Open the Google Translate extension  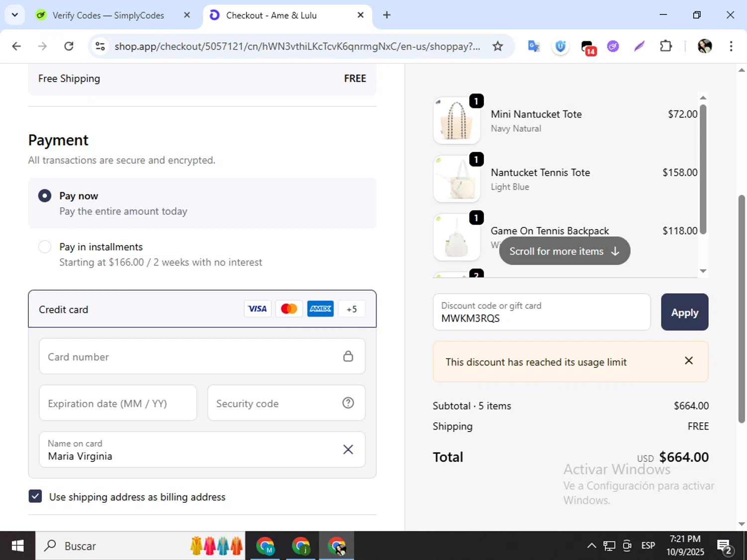534,46
